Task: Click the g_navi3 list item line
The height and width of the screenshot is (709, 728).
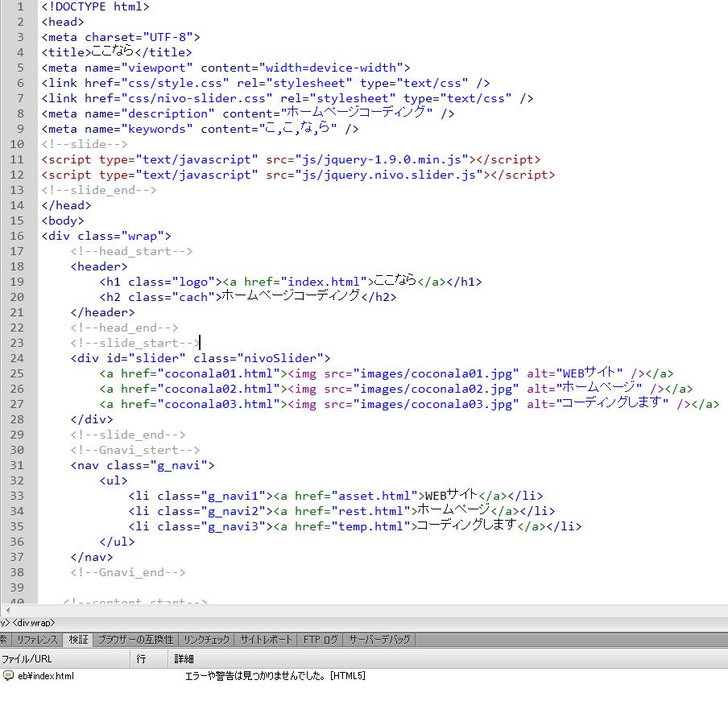Action: 355,526
